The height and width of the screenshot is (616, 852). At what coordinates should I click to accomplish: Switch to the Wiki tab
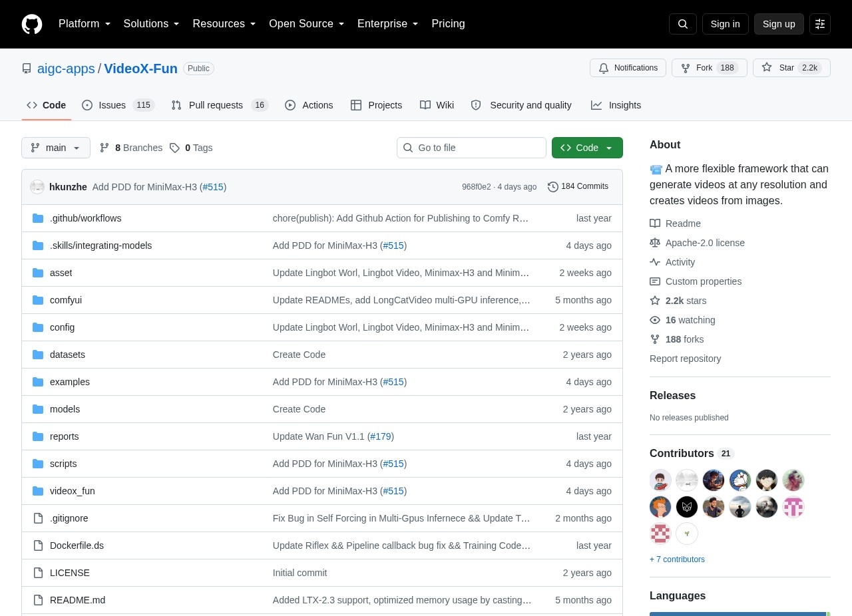click(437, 105)
